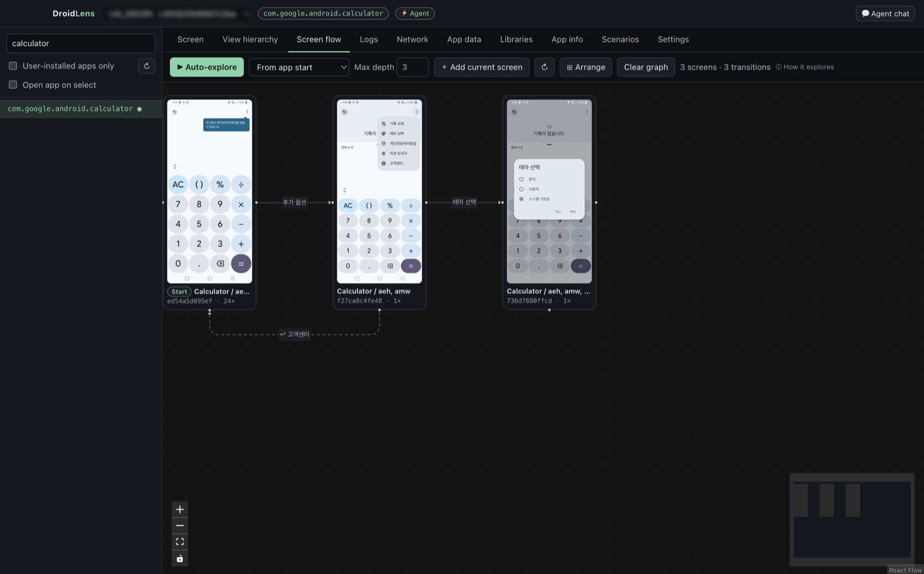The image size is (924, 574).
Task: Open the Network tab
Action: click(x=412, y=39)
